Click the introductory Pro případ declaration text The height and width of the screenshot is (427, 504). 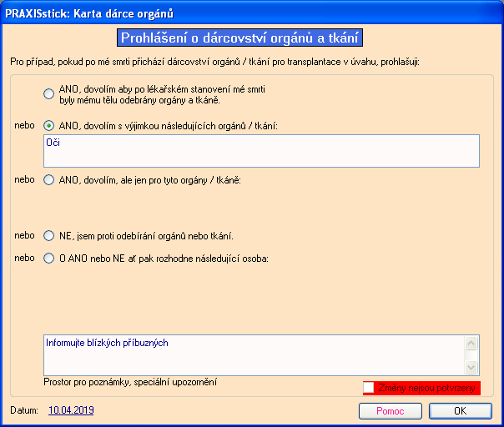pos(215,63)
